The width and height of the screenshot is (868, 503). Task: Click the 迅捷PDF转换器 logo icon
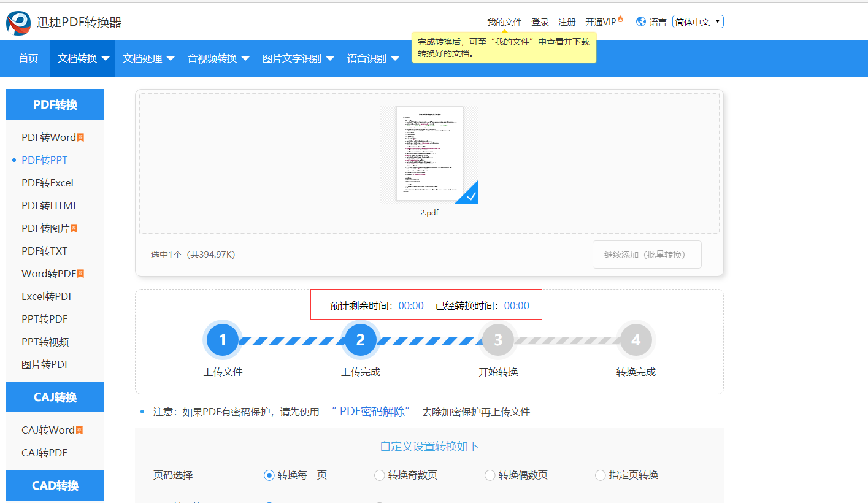click(x=18, y=23)
